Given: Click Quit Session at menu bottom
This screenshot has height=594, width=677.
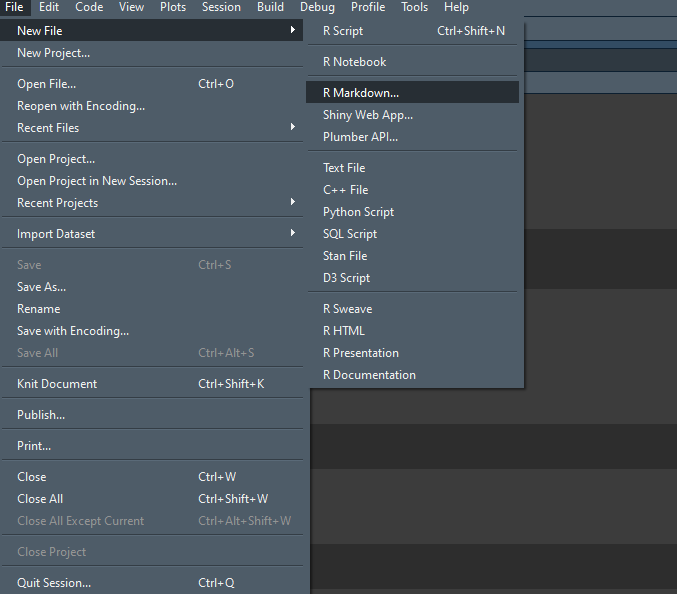Looking at the screenshot, I should tap(54, 583).
